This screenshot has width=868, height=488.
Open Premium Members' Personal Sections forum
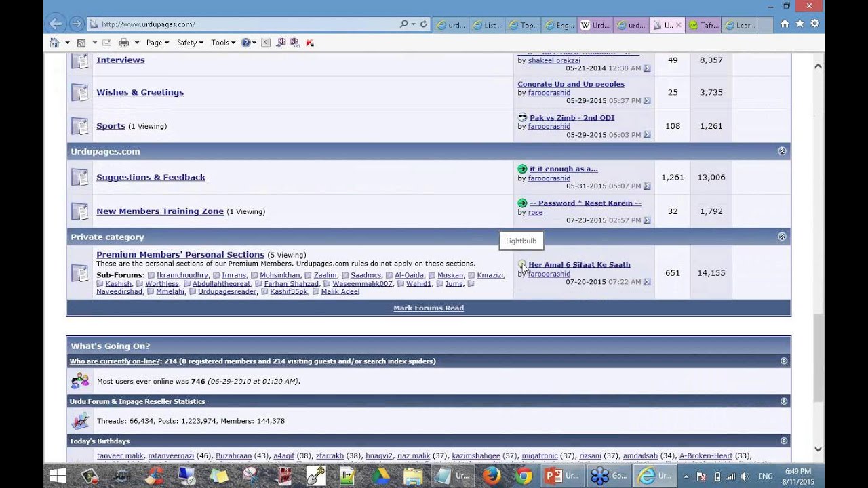pos(180,255)
